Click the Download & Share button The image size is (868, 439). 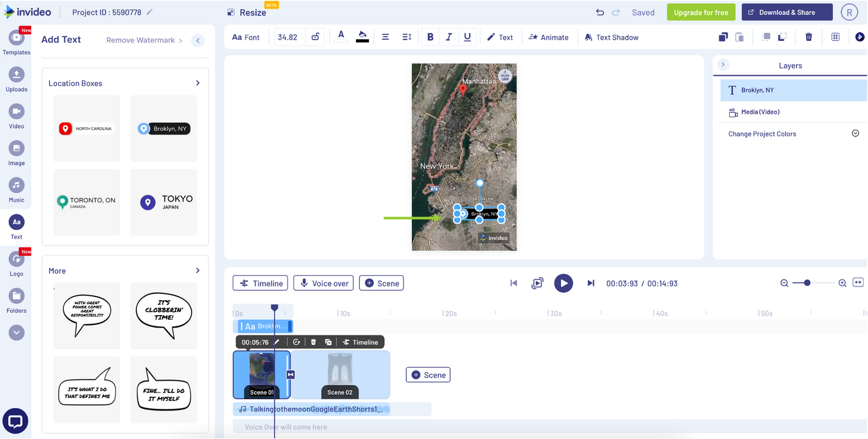(787, 12)
